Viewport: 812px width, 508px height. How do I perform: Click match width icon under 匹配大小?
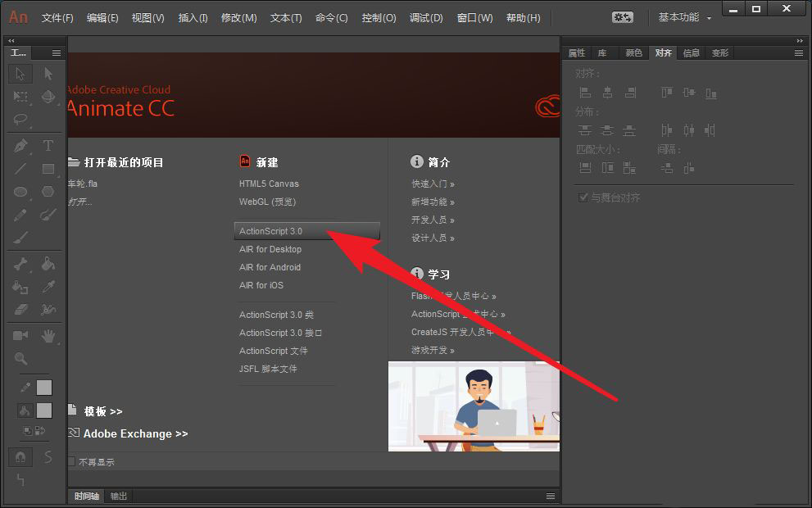pos(585,168)
